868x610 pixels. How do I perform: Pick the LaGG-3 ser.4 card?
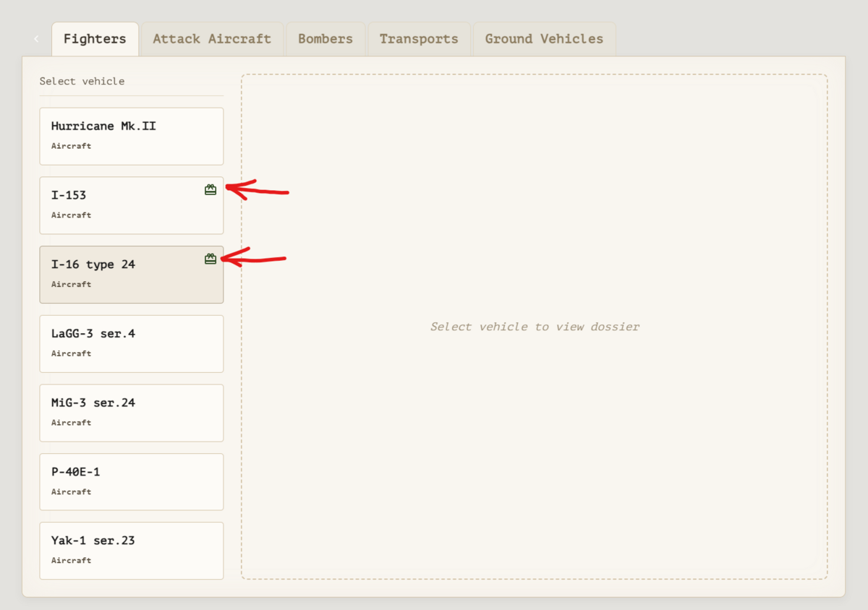tap(131, 343)
